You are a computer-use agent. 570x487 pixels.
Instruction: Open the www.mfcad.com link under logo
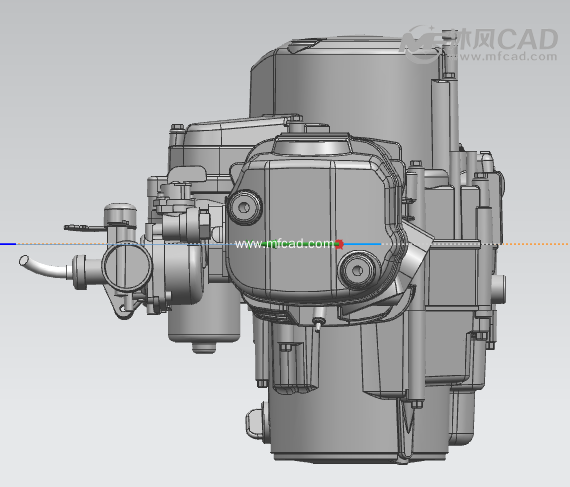508,57
